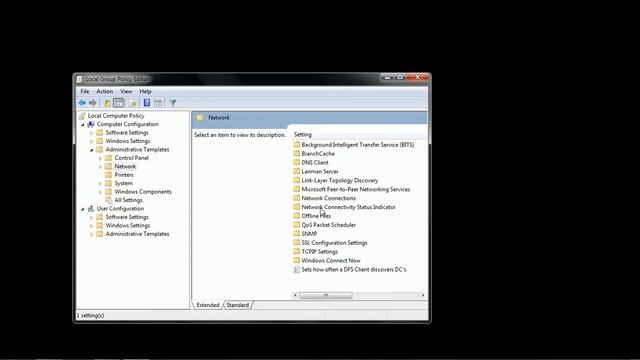Click the DFS Client policy setting icon

(x=297, y=269)
